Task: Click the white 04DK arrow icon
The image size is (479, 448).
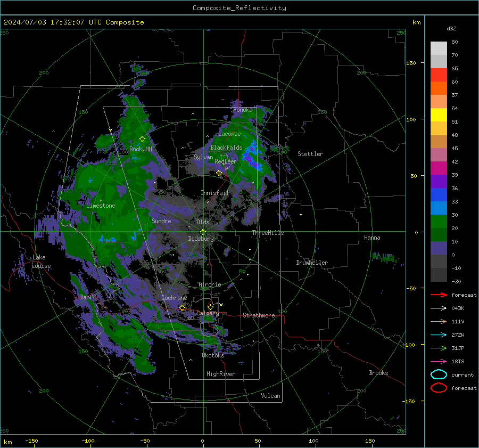Action: tap(439, 308)
